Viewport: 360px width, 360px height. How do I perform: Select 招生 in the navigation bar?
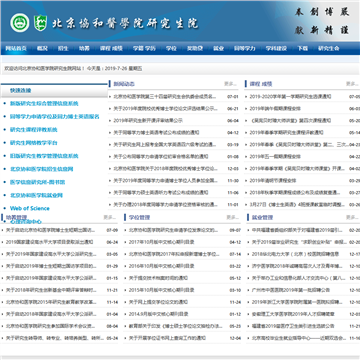point(63,48)
